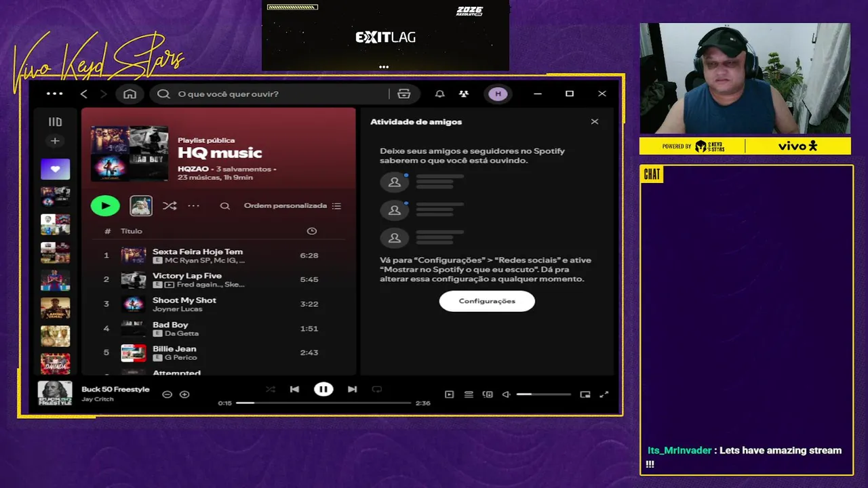Viewport: 868px width, 488px height.
Task: Seek on the song progress bar
Action: tap(323, 403)
